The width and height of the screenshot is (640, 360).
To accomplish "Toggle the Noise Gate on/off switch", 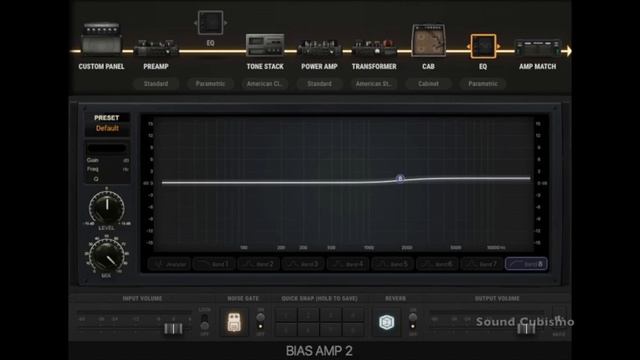I will click(x=260, y=322).
